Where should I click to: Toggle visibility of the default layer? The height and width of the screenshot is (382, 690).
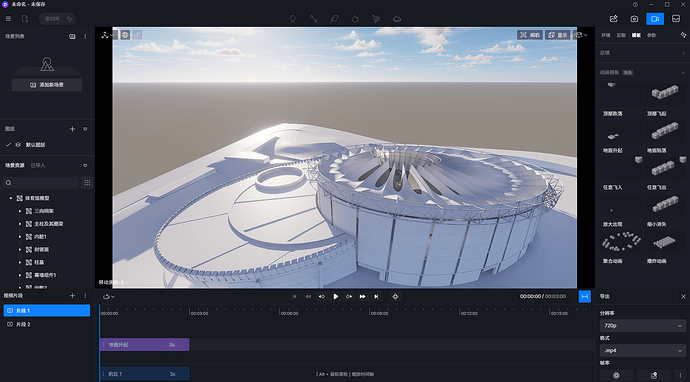pyautogui.click(x=18, y=145)
